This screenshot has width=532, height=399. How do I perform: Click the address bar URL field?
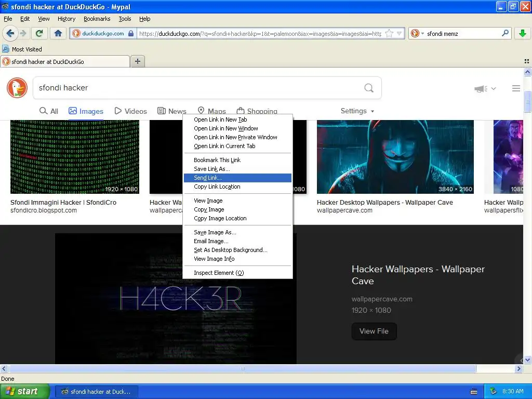pos(260,33)
